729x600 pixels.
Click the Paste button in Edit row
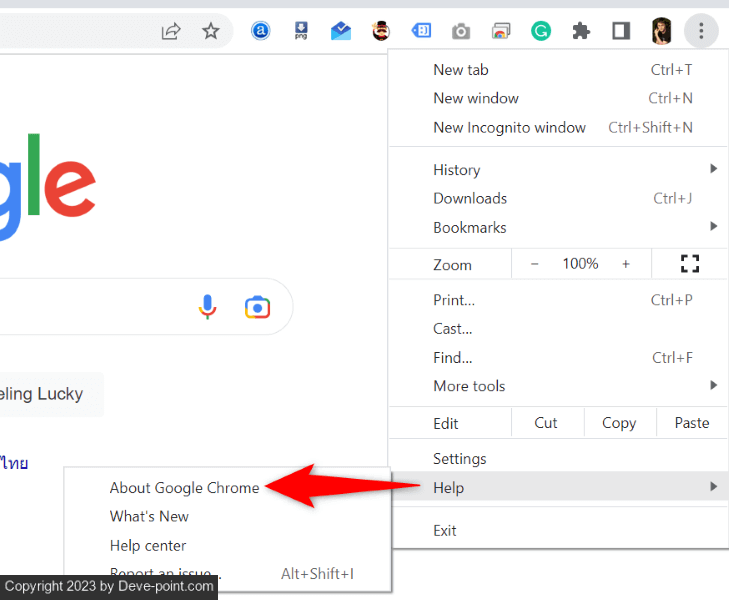tap(691, 423)
